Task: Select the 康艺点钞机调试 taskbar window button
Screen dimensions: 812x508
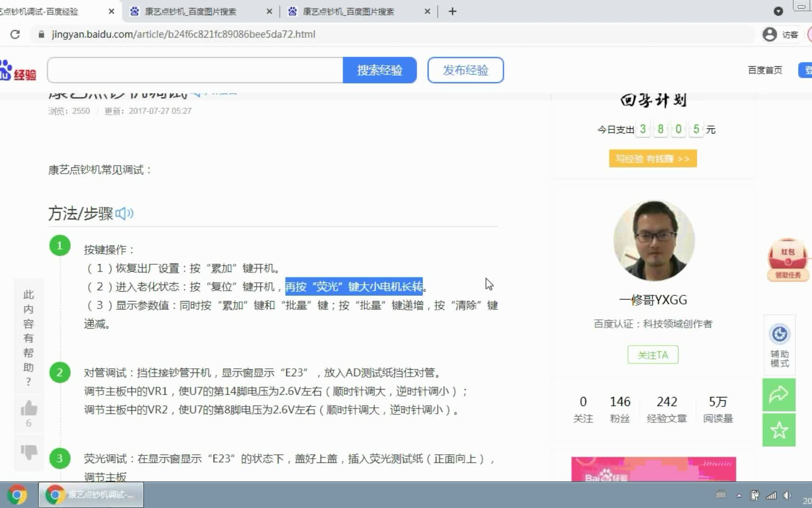Action: [x=91, y=495]
